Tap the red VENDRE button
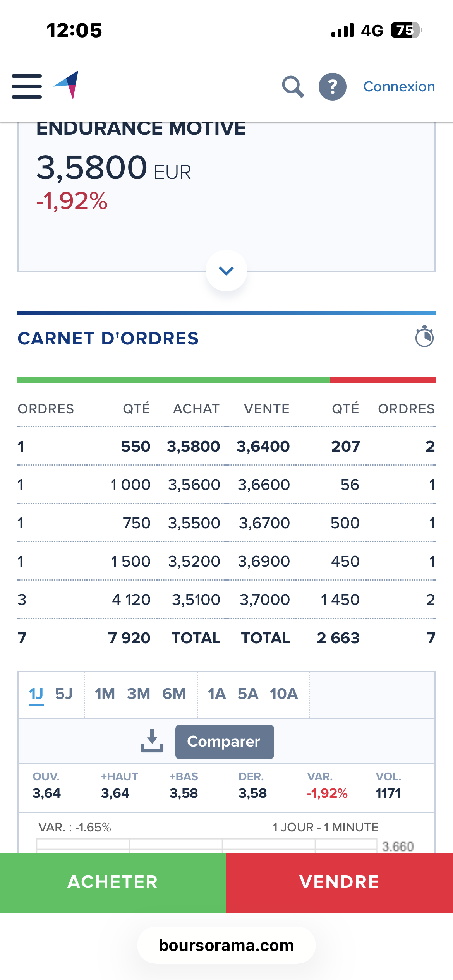Viewport: 453px width, 980px height. [x=340, y=882]
